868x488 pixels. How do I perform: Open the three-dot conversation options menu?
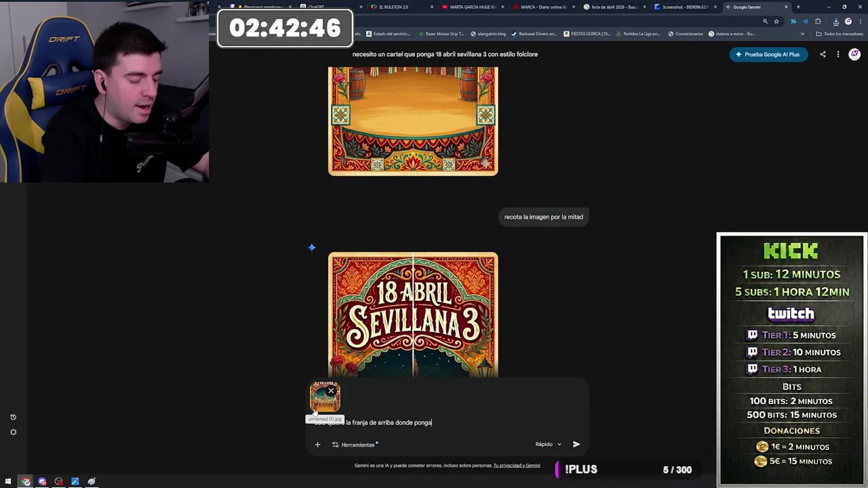pyautogui.click(x=838, y=54)
